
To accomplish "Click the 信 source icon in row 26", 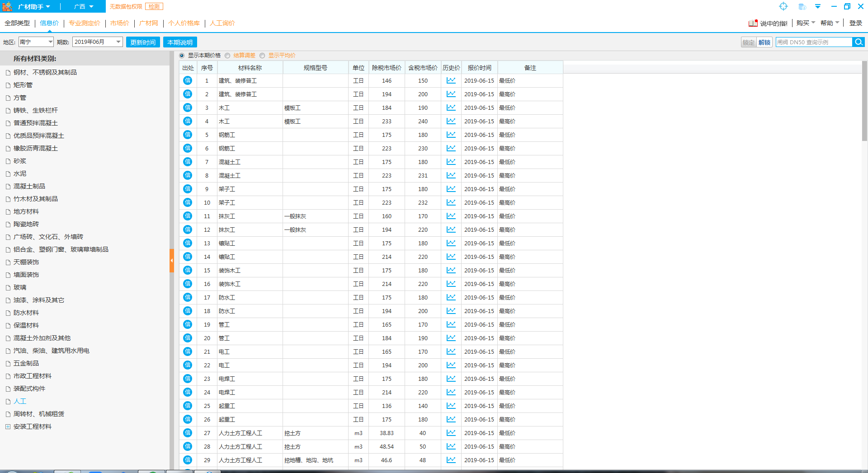I will 188,419.
